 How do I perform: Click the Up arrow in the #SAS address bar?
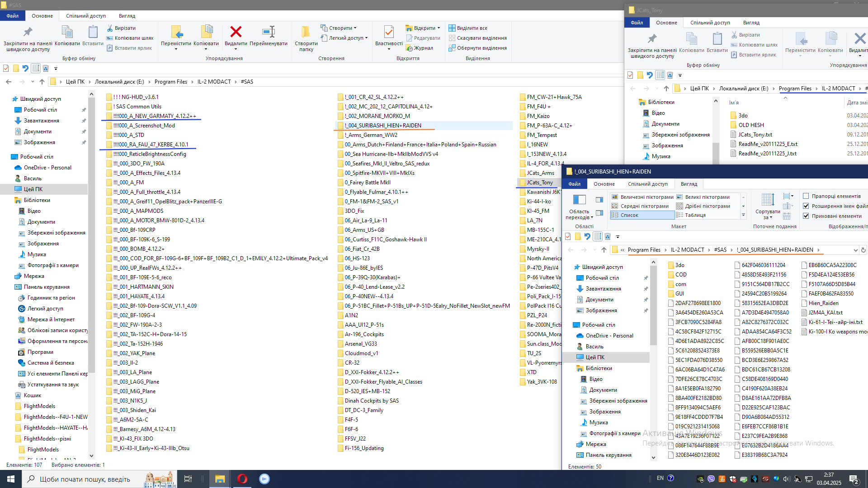click(42, 82)
